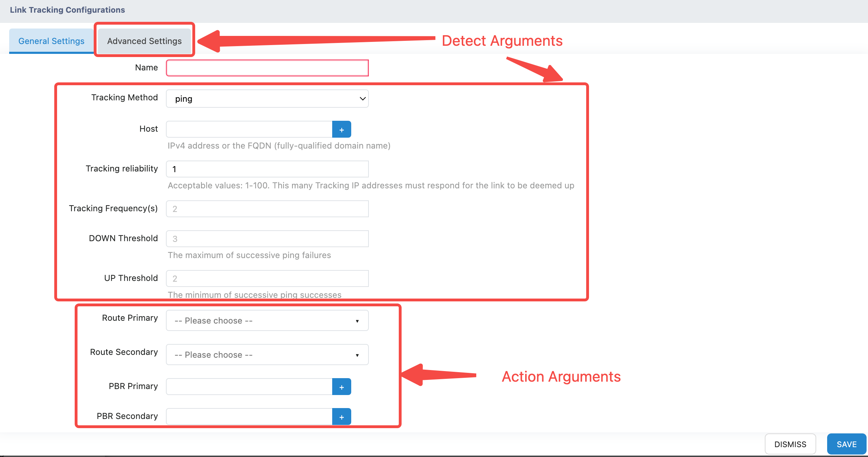Click the PBR Primary text field
This screenshot has height=457, width=868.
[249, 387]
